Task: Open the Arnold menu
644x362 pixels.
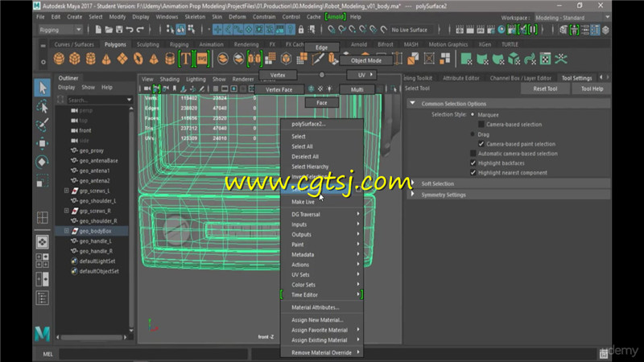Action: click(335, 17)
